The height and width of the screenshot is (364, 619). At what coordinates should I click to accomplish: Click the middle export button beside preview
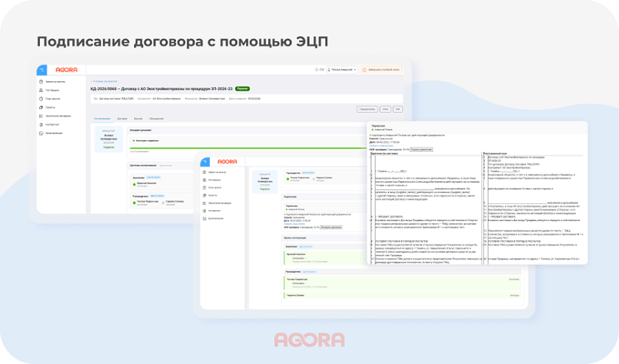pyautogui.click(x=385, y=109)
